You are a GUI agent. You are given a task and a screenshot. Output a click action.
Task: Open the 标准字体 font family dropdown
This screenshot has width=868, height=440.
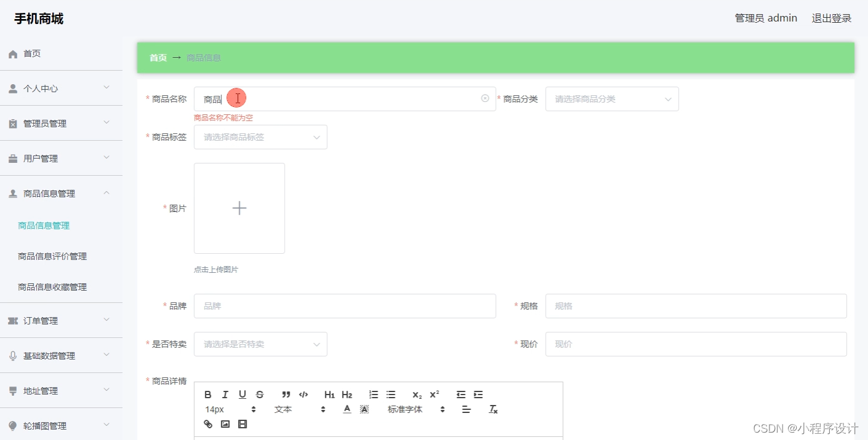(416, 409)
